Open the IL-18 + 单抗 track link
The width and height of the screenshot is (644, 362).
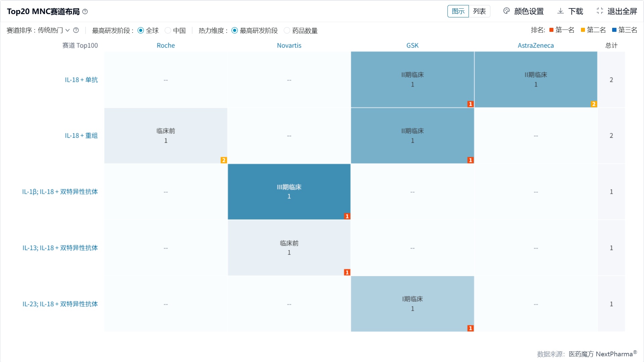click(x=81, y=80)
